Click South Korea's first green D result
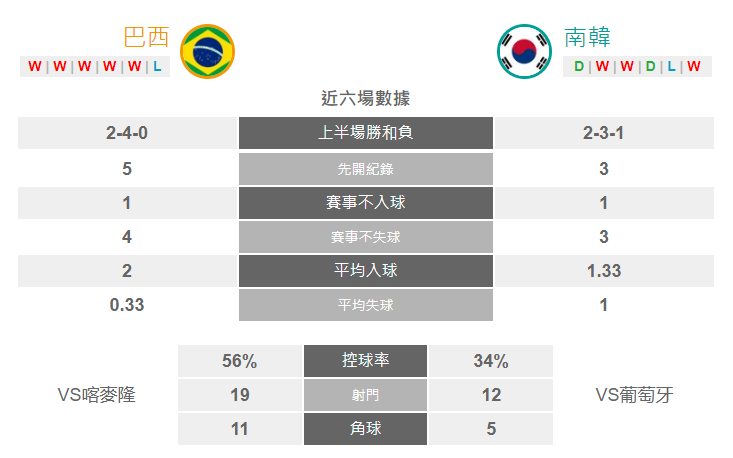Image resolution: width=733 pixels, height=458 pixels. pyautogui.click(x=579, y=66)
